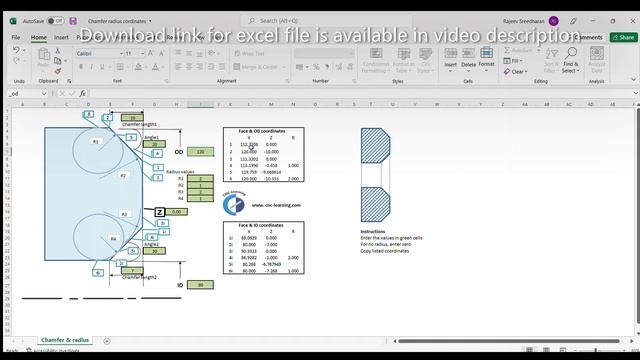
Task: Click the Accessibility Investigate status item
Action: pyautogui.click(x=53, y=351)
